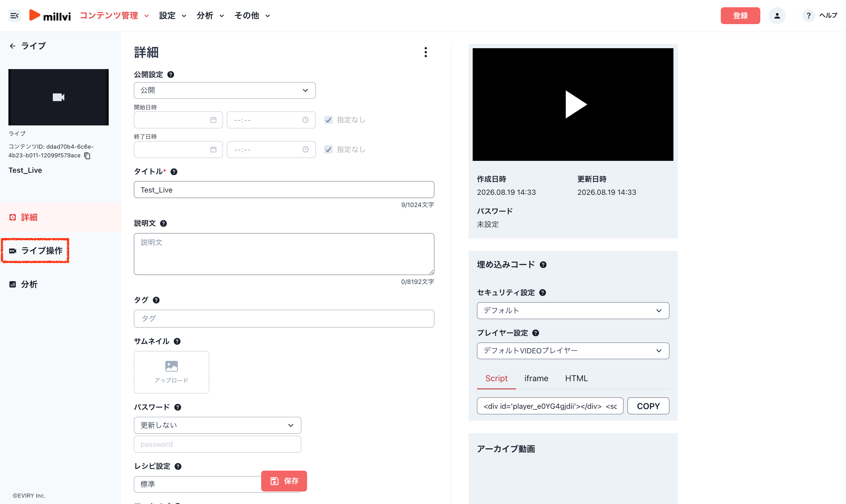Viewport: 846px width, 504px height.
Task: Open the user account icon
Action: 777,16
